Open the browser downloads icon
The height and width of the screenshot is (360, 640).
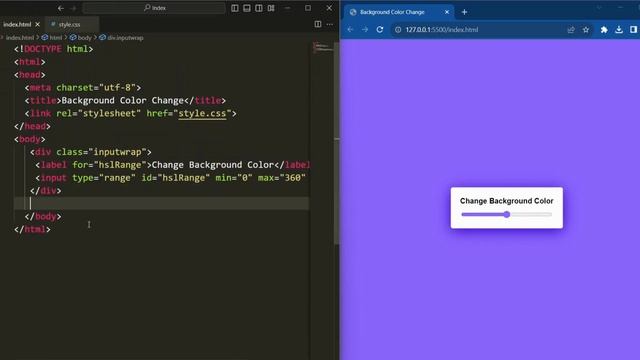(x=619, y=30)
